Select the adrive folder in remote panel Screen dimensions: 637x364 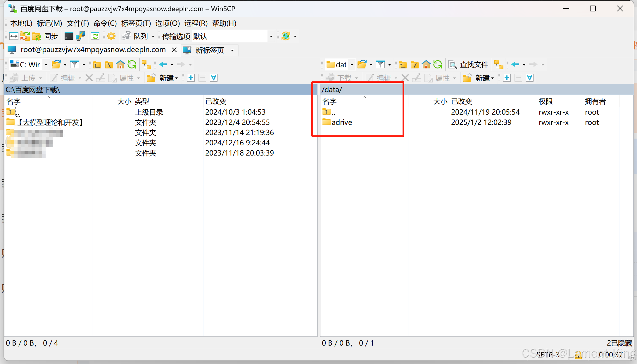341,122
